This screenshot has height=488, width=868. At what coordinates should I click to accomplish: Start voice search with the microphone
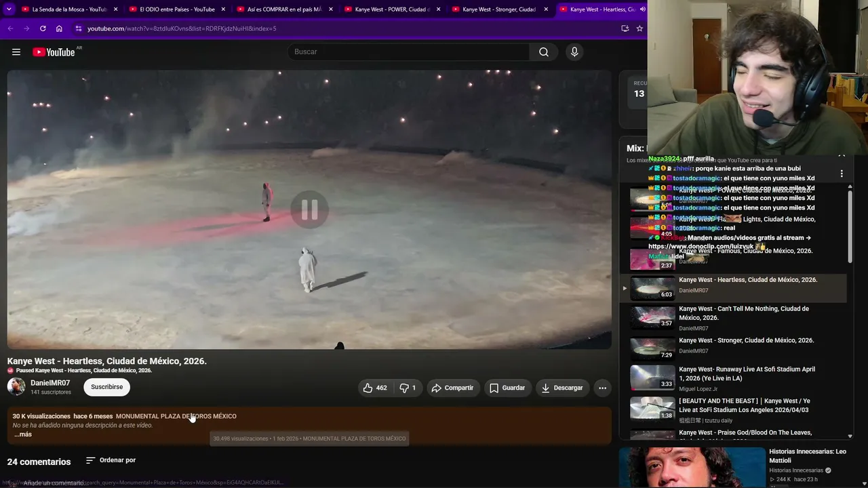coord(574,52)
